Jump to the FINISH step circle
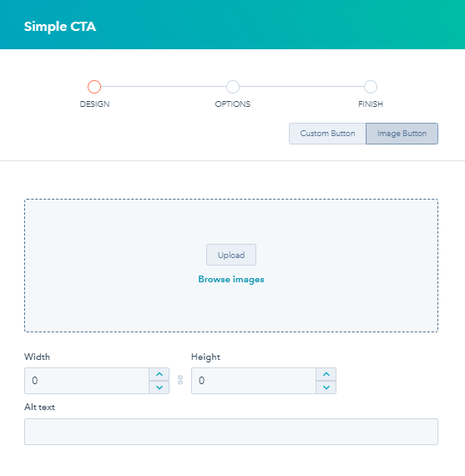Viewport: 465px width, 476px height. coord(371,87)
